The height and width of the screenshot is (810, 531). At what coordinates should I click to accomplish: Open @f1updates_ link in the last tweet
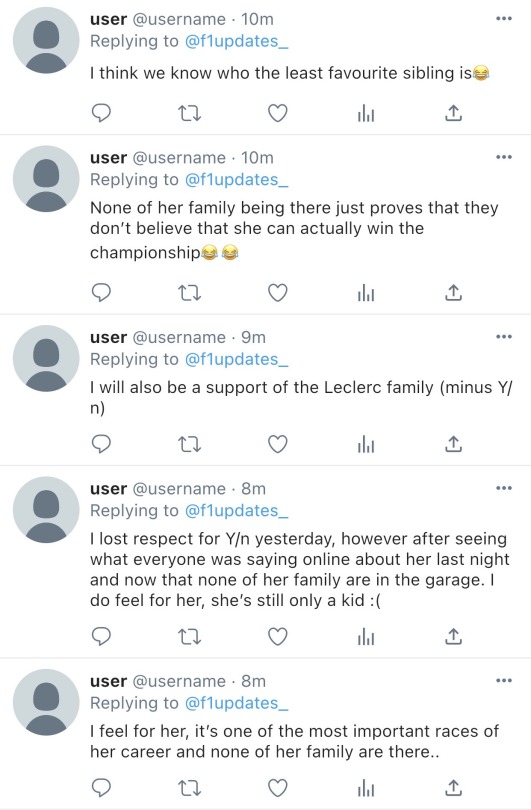coord(236,703)
